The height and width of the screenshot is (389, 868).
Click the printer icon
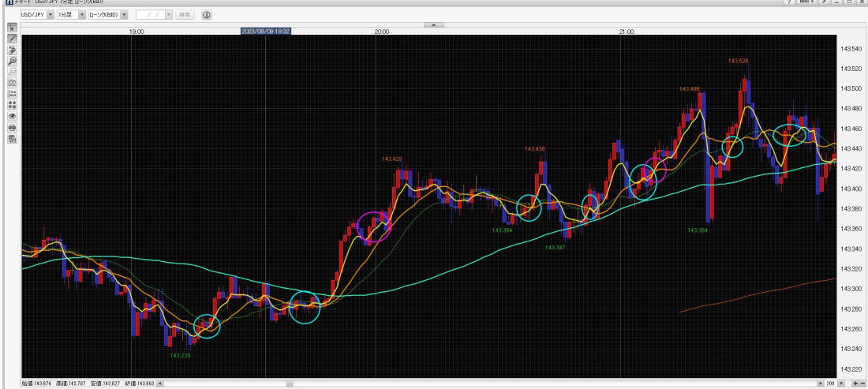point(12,127)
